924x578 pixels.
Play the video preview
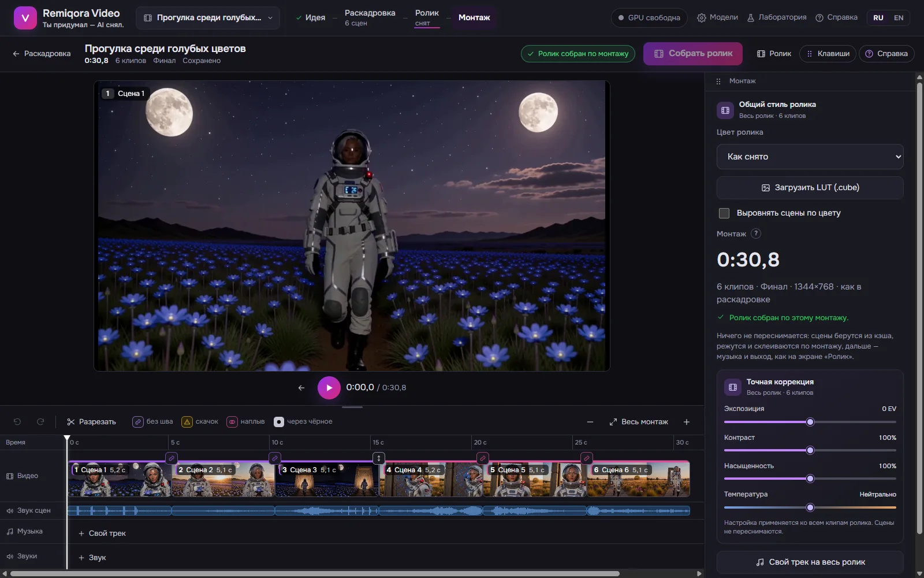[329, 388]
